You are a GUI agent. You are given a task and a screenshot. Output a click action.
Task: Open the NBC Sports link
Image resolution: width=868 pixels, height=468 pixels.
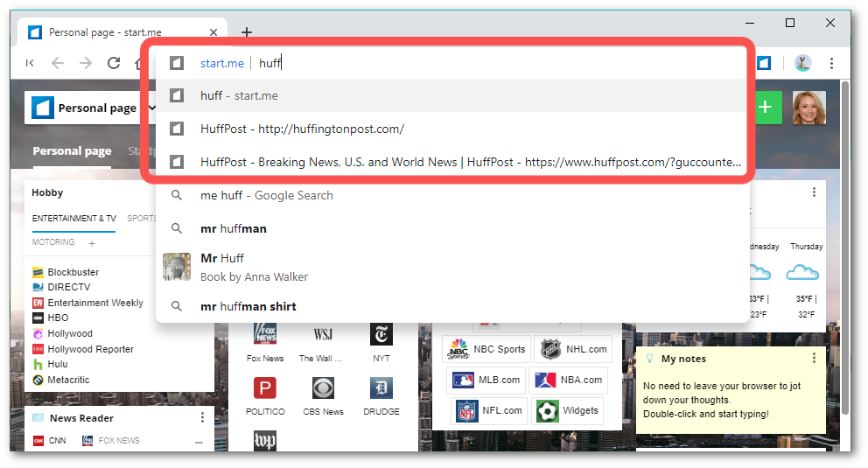coord(486,349)
